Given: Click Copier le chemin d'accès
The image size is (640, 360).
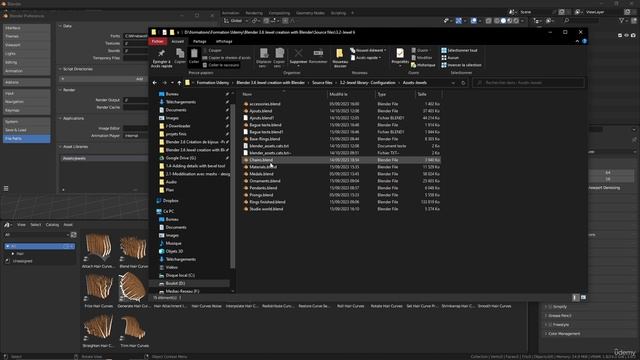Looking at the screenshot, I should click(x=227, y=58).
